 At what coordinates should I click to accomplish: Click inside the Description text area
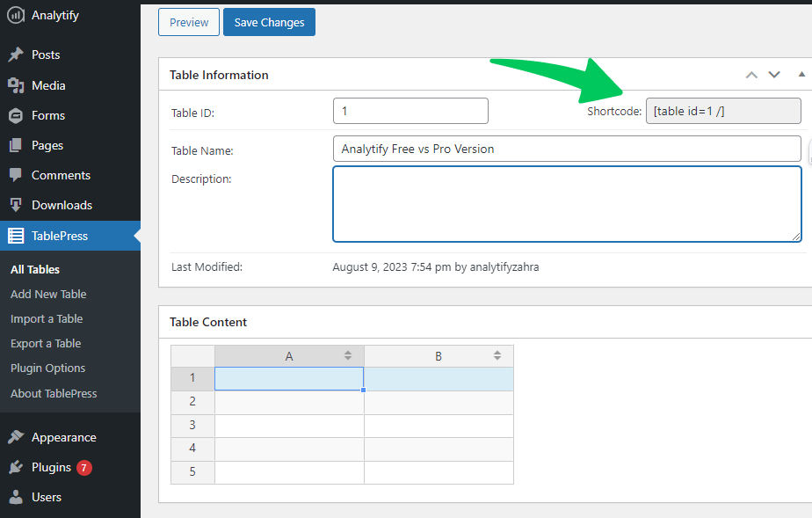point(567,204)
